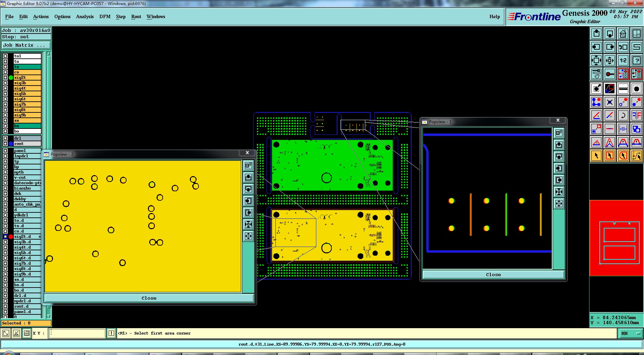This screenshot has width=644, height=355.
Task: Select the net select arrow tool
Action: (637, 156)
